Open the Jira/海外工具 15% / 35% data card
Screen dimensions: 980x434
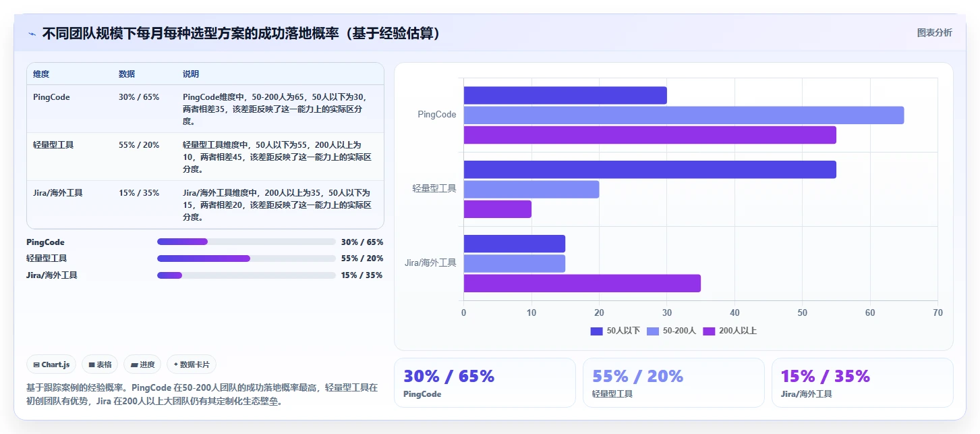862,383
